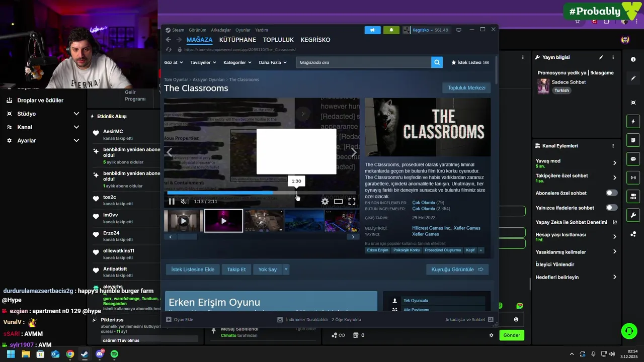
Task: Send chat message with Gönder
Action: point(512,335)
